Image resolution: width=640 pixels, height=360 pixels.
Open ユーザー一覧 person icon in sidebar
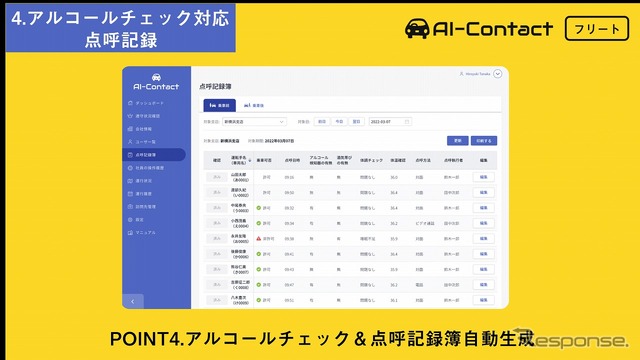[130, 142]
